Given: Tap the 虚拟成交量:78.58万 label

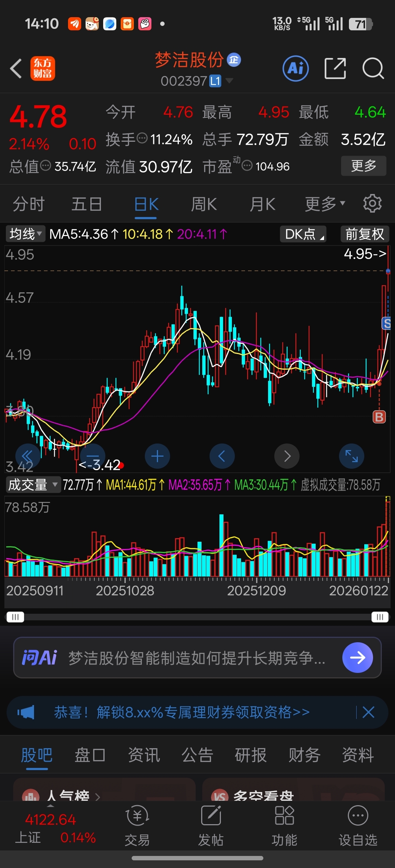Looking at the screenshot, I should coord(340,485).
